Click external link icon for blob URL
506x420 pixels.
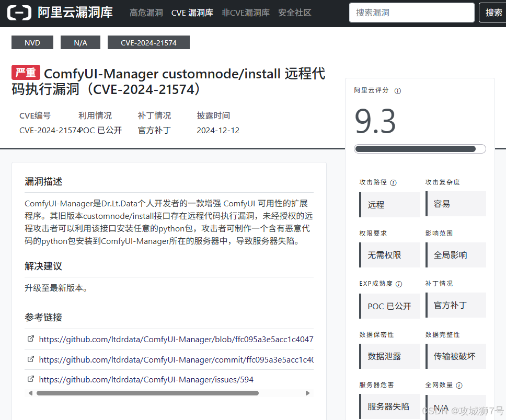(31, 339)
